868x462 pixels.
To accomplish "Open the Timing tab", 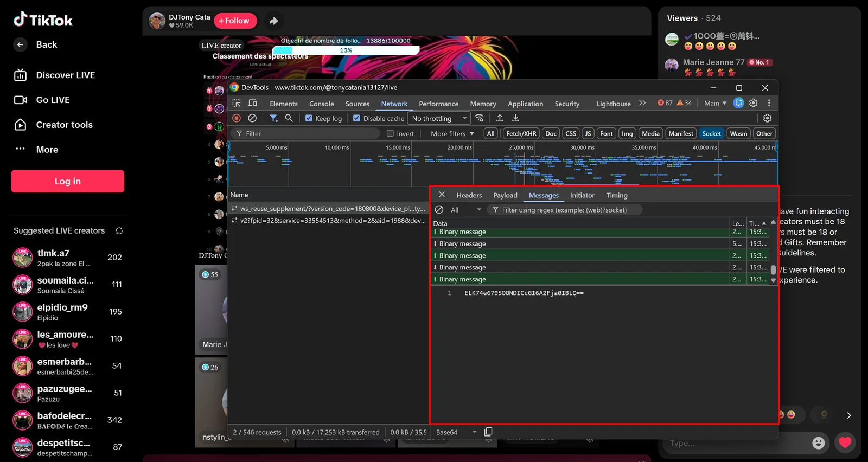I will click(617, 195).
